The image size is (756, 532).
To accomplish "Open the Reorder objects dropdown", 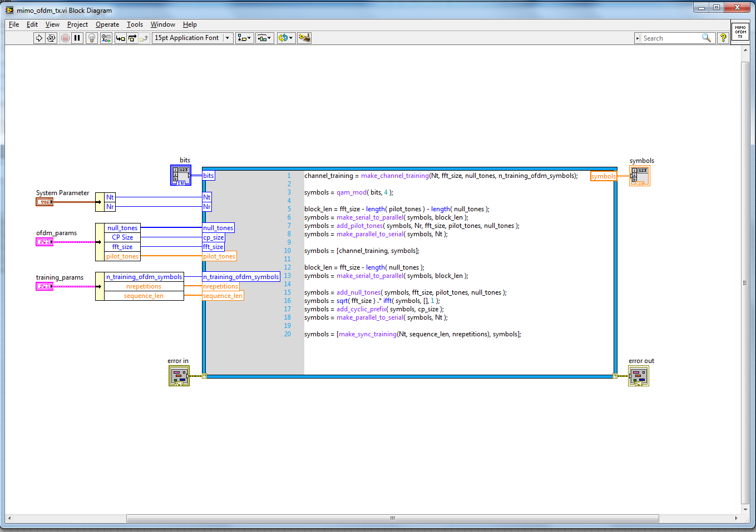I will [286, 38].
